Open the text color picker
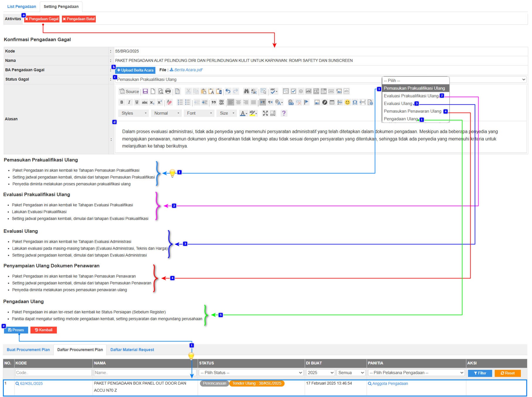 (243, 113)
